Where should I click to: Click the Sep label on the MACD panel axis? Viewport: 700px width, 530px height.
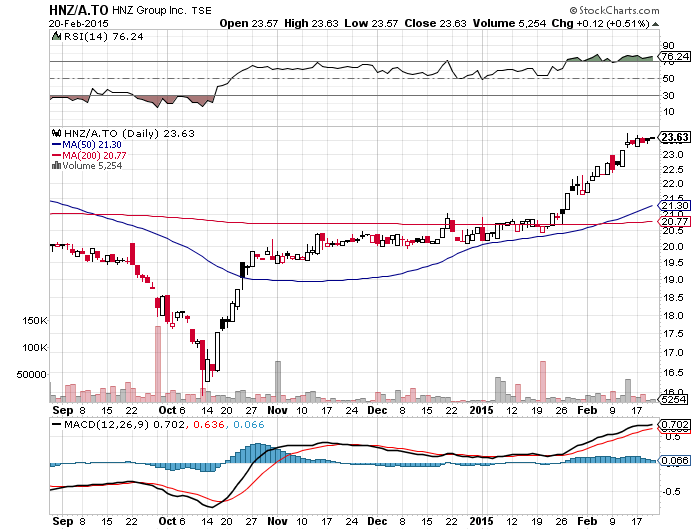63,521
